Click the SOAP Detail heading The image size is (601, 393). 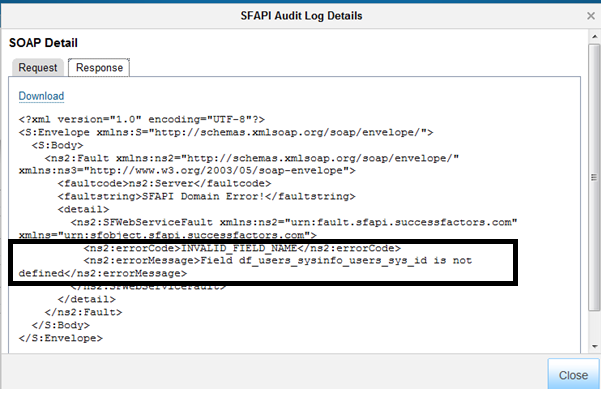pyautogui.click(x=43, y=43)
